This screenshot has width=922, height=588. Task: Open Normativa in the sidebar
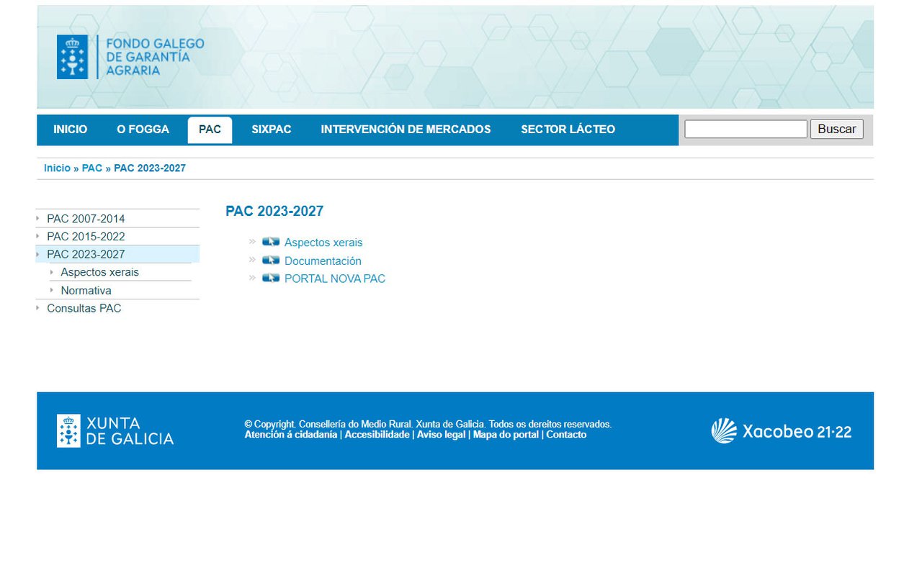pos(86,291)
